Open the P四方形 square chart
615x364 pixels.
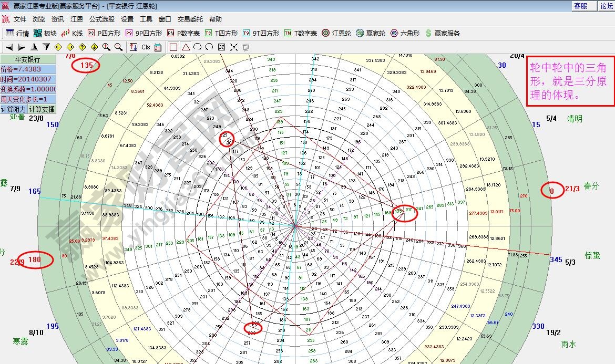pos(104,33)
